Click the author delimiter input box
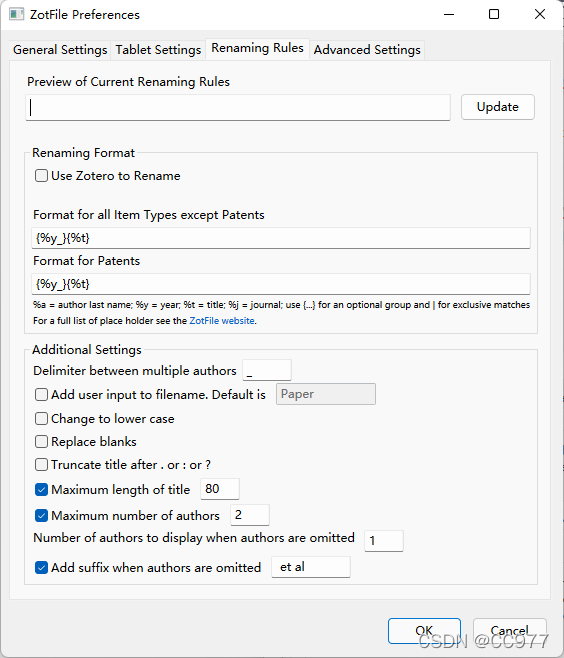564x658 pixels. (x=267, y=371)
